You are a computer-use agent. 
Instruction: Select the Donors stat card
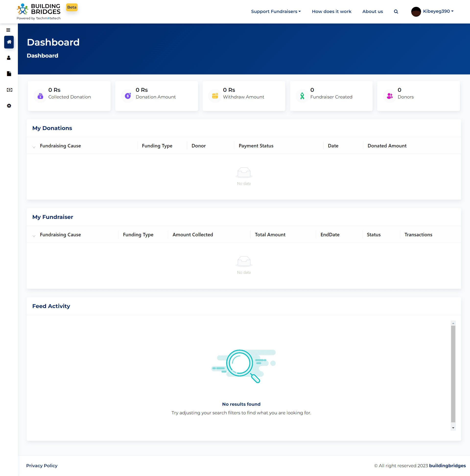click(x=418, y=96)
